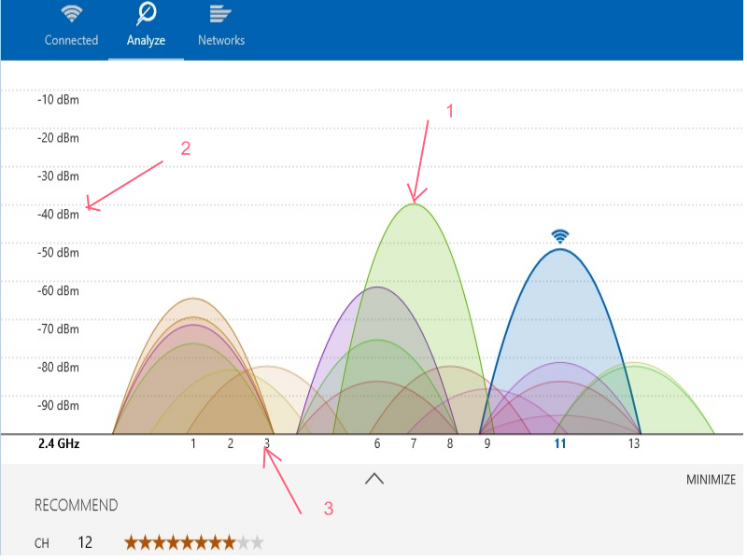Click the rating stars for channel 12

click(194, 542)
